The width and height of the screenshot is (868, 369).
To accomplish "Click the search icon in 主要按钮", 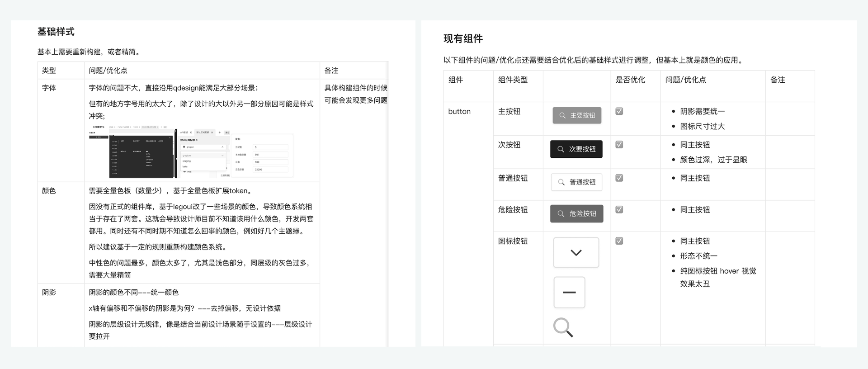I will coord(562,116).
